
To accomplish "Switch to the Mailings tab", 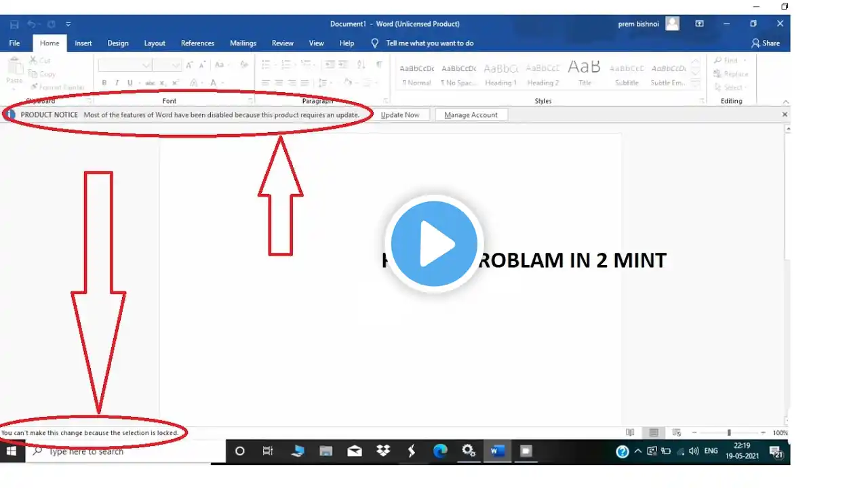I will point(243,43).
